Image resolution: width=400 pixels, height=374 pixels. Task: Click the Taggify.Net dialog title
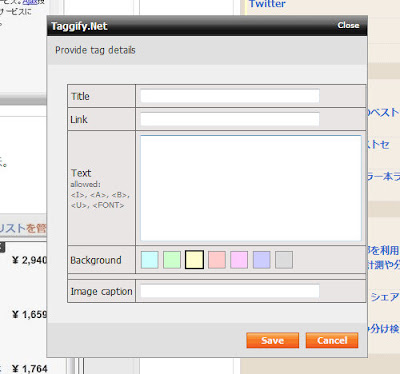(x=79, y=26)
